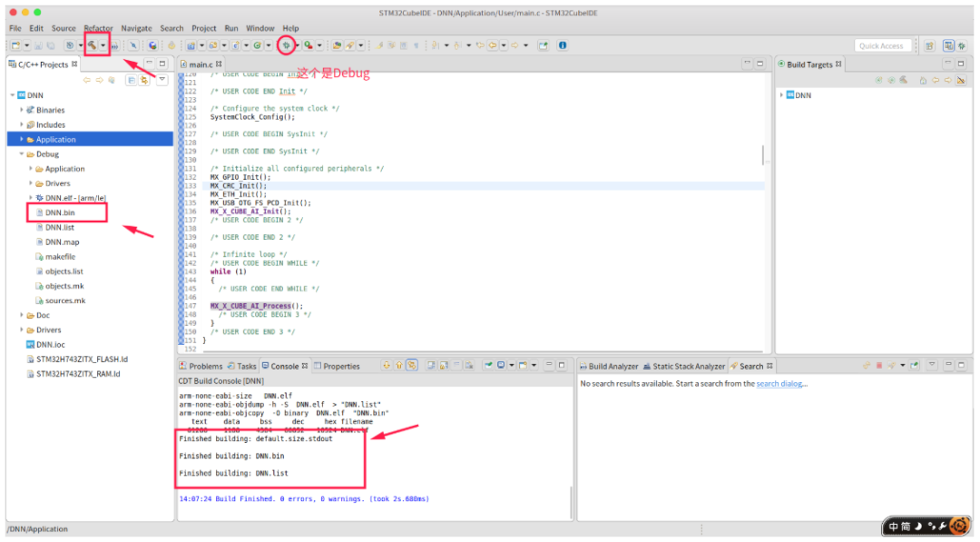Click the New file toolbar icon

[x=15, y=45]
